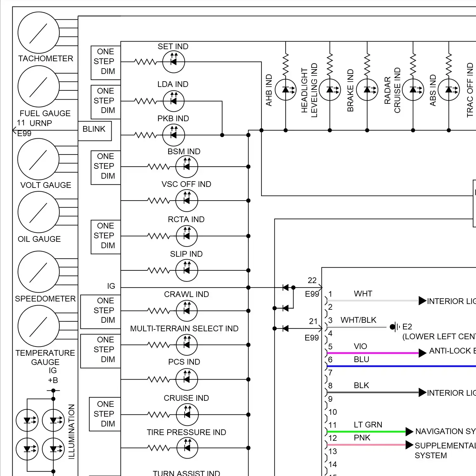Toggle the CRAWL IND indicator
The height and width of the screenshot is (476, 476).
point(187,311)
